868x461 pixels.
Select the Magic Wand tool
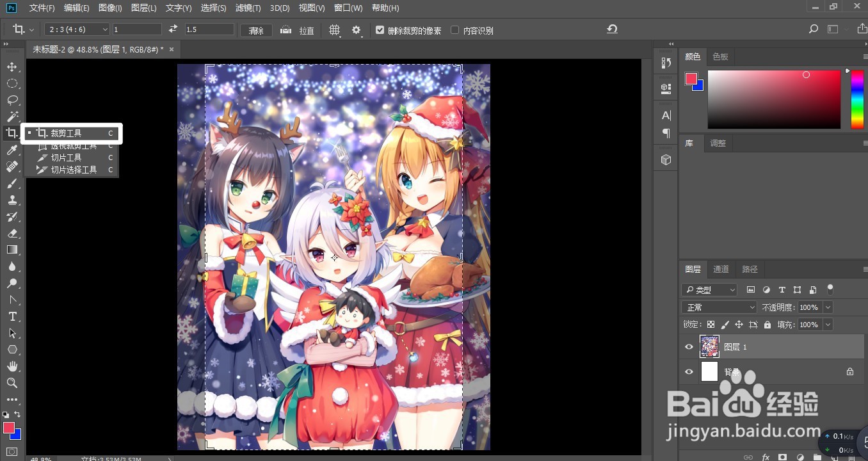[12, 117]
